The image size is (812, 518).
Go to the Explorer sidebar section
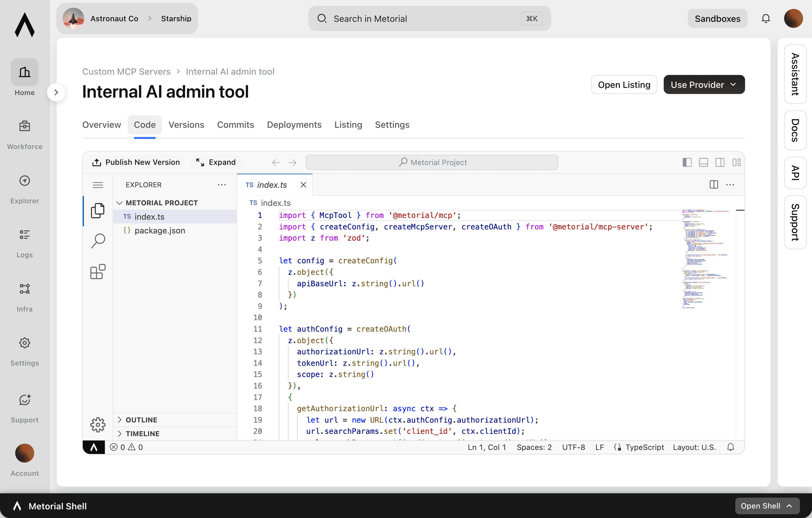coord(25,189)
